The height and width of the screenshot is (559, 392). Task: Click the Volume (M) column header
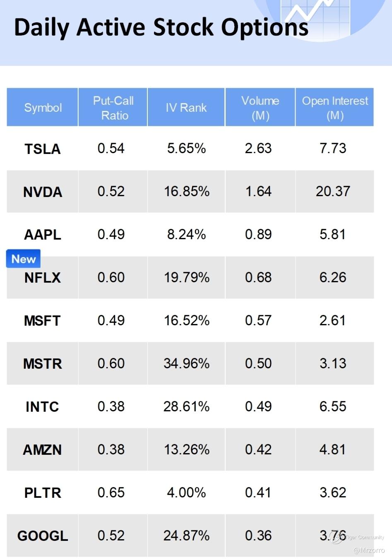pos(260,108)
